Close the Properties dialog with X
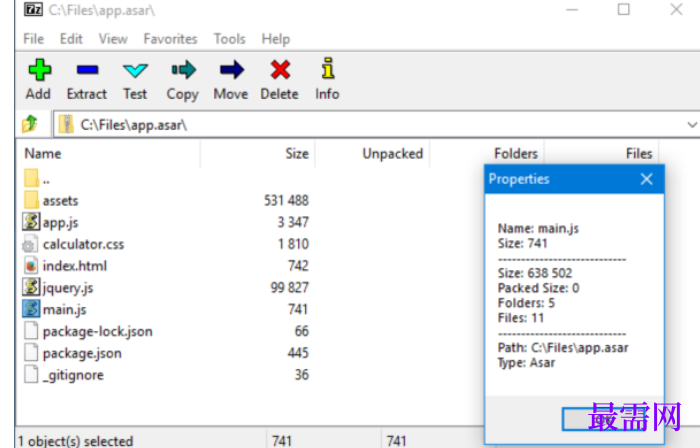 pyautogui.click(x=646, y=179)
